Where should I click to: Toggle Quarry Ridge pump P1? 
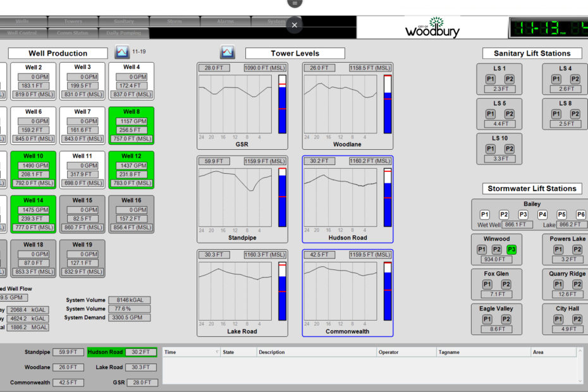coord(558,285)
